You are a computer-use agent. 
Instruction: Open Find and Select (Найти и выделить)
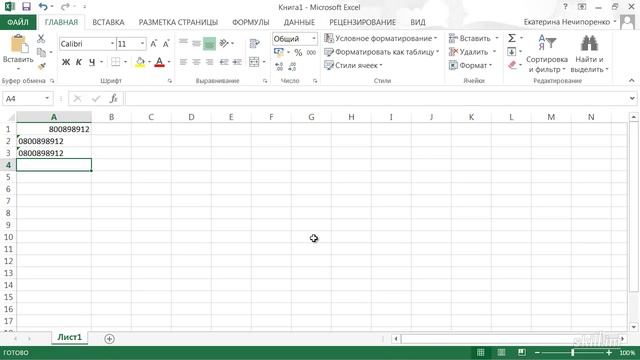(589, 54)
